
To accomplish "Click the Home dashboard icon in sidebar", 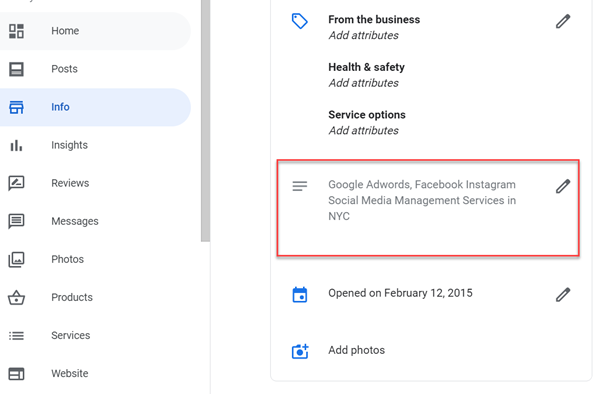I will point(16,31).
